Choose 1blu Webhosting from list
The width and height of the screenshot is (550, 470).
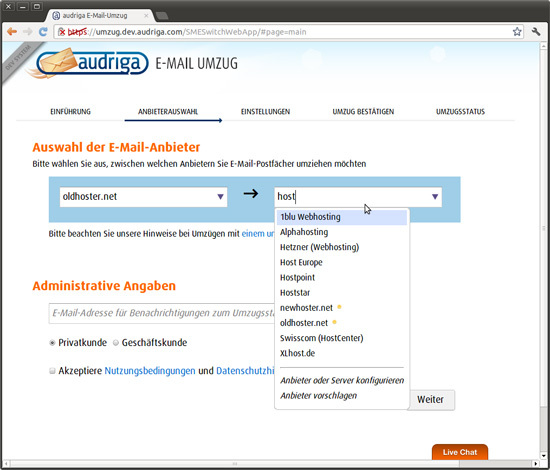pos(342,217)
